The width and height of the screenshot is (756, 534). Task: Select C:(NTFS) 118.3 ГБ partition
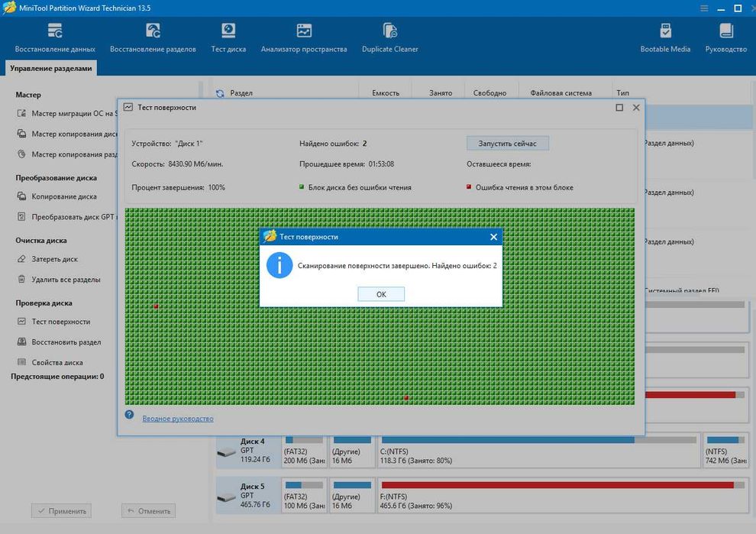[x=538, y=451]
